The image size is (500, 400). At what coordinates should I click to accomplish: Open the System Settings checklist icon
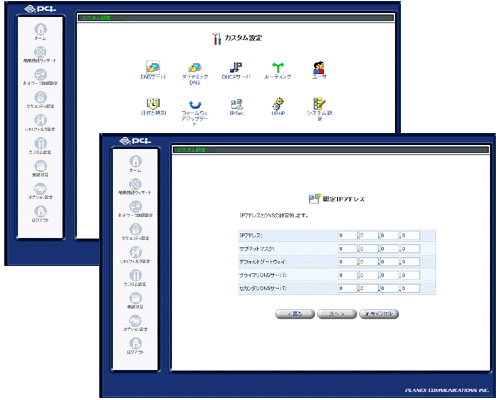coord(319,104)
